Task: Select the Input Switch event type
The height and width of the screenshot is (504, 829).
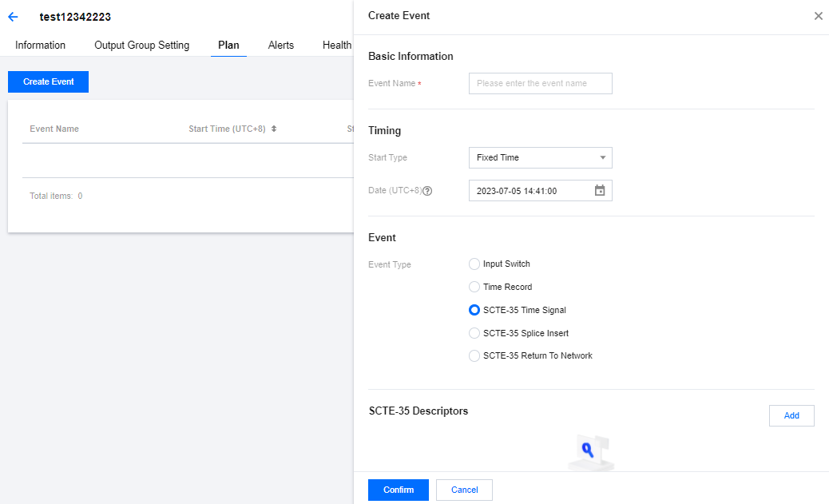Action: 474,264
